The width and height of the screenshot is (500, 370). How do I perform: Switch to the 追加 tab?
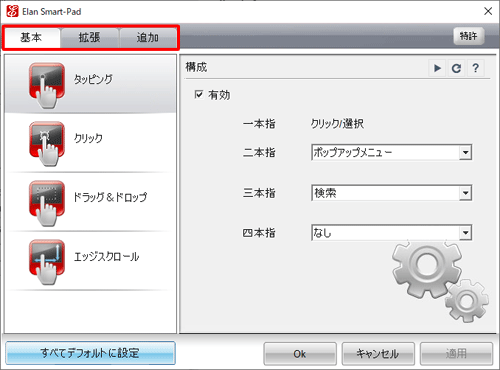(148, 38)
